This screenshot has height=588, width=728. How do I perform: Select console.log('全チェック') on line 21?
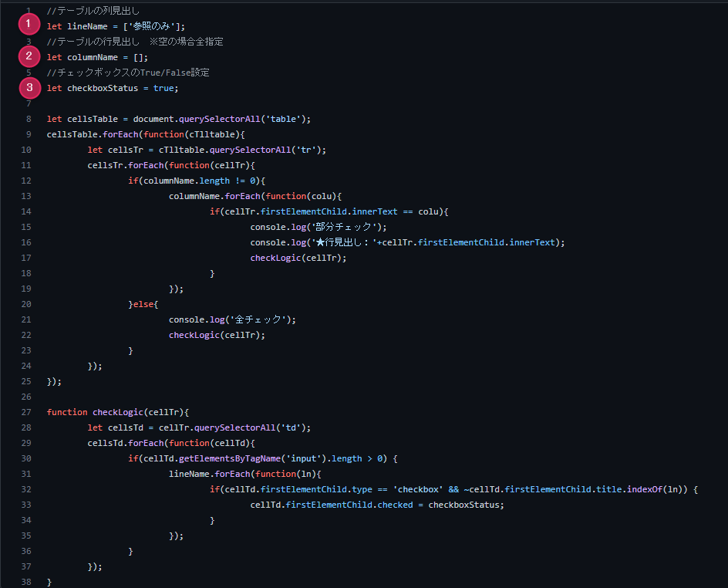click(x=231, y=319)
